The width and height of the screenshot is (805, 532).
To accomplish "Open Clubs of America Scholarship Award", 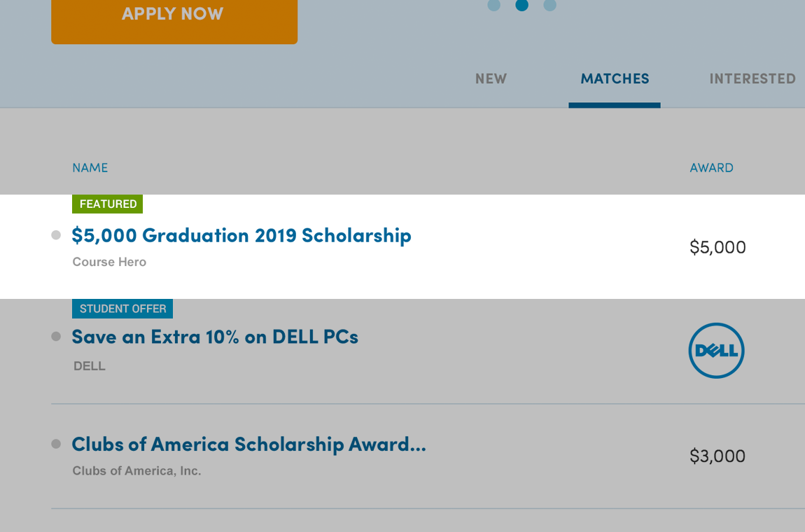I will [249, 444].
